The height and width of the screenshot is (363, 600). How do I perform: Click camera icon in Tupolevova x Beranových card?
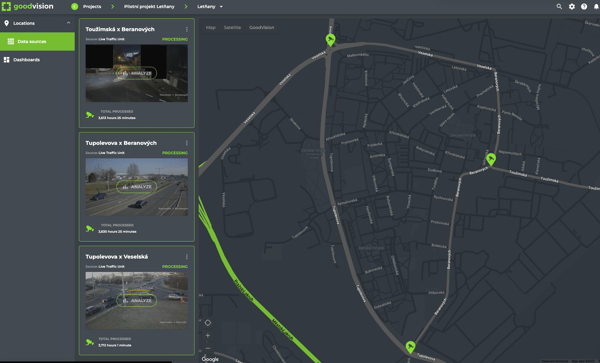click(90, 228)
